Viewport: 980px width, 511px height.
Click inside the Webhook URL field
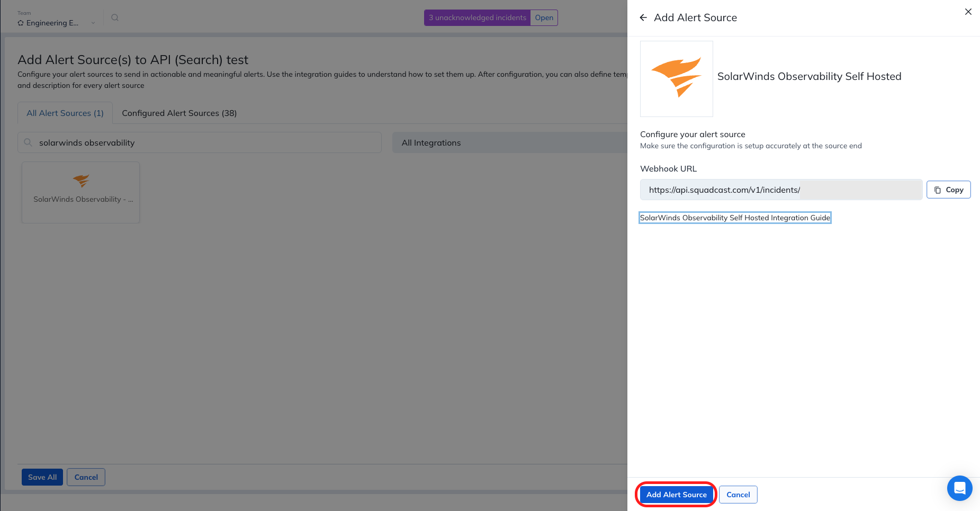coord(781,190)
